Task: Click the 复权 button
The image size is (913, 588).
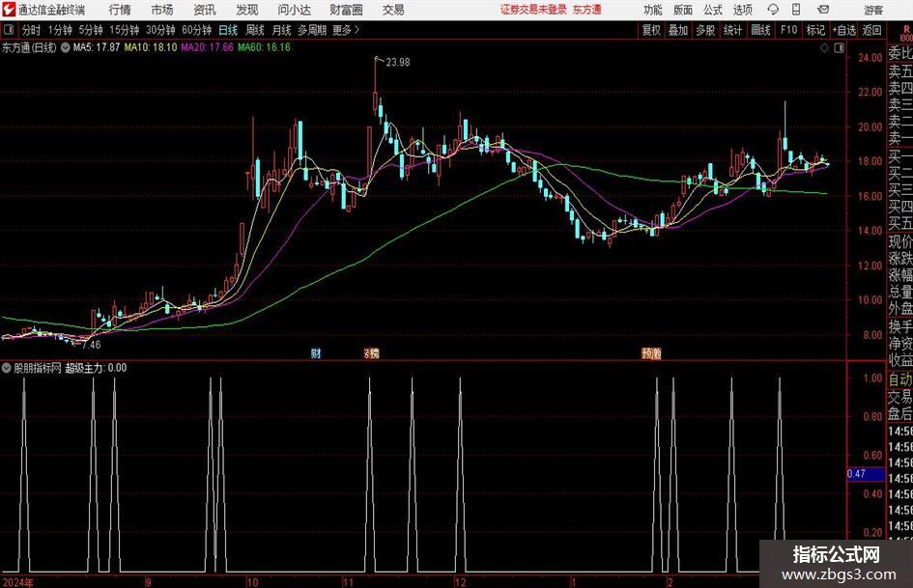Action: tap(651, 30)
